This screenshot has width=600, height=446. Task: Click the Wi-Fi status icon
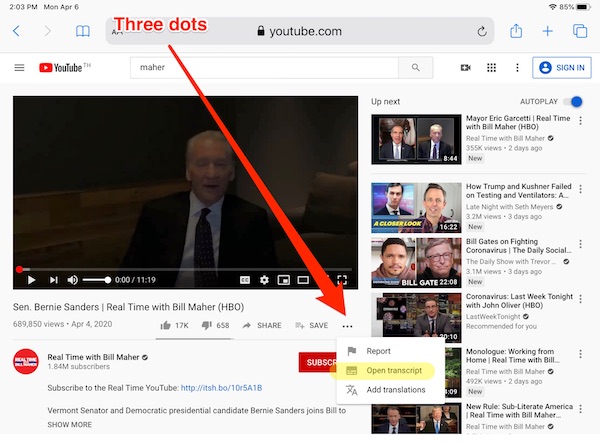[553, 7]
